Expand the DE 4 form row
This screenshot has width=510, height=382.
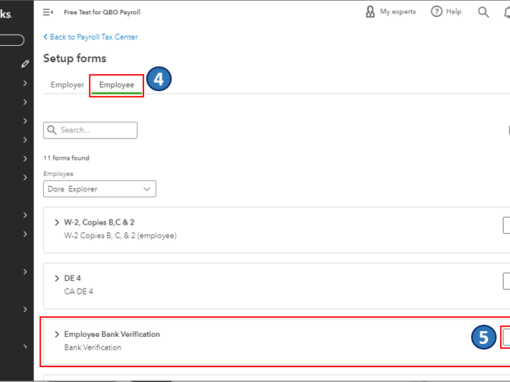[x=57, y=278]
